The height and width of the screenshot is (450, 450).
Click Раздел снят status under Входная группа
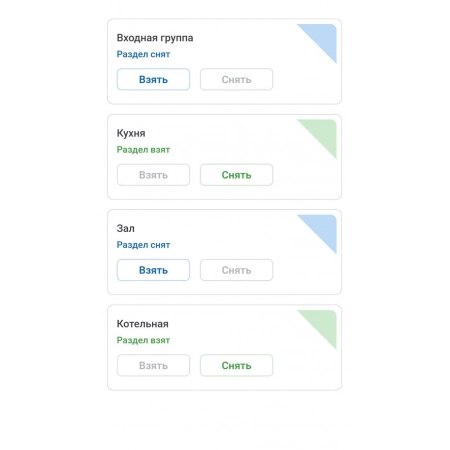pos(143,54)
